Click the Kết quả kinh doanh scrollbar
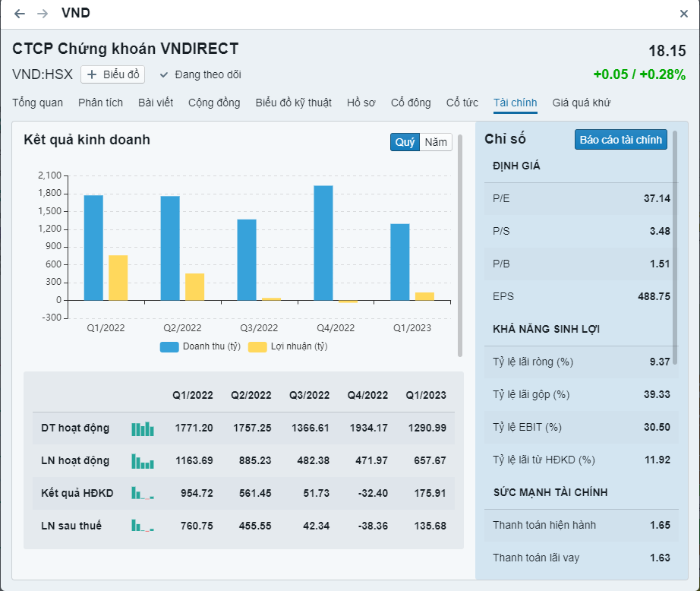 pos(460,245)
